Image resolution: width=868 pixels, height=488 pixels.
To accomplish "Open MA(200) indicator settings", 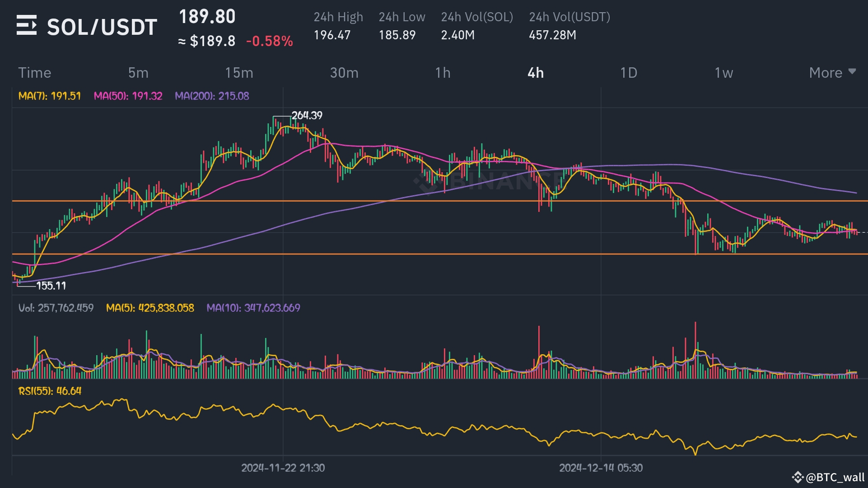I will [x=212, y=96].
